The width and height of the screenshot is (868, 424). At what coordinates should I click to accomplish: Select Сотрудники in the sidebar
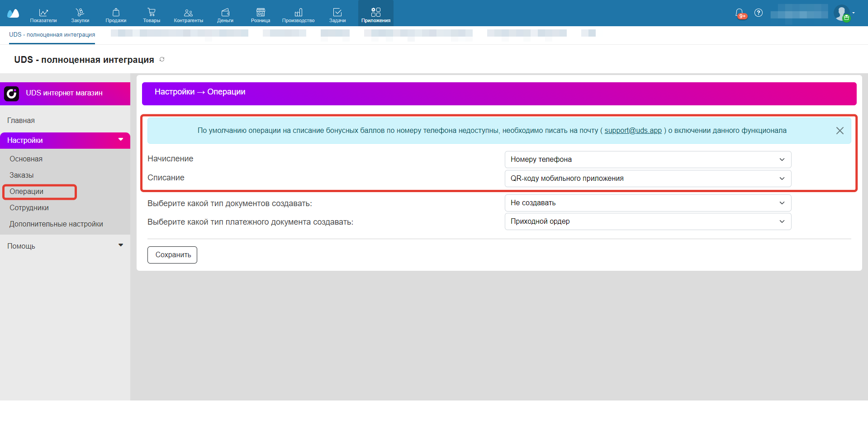[29, 208]
